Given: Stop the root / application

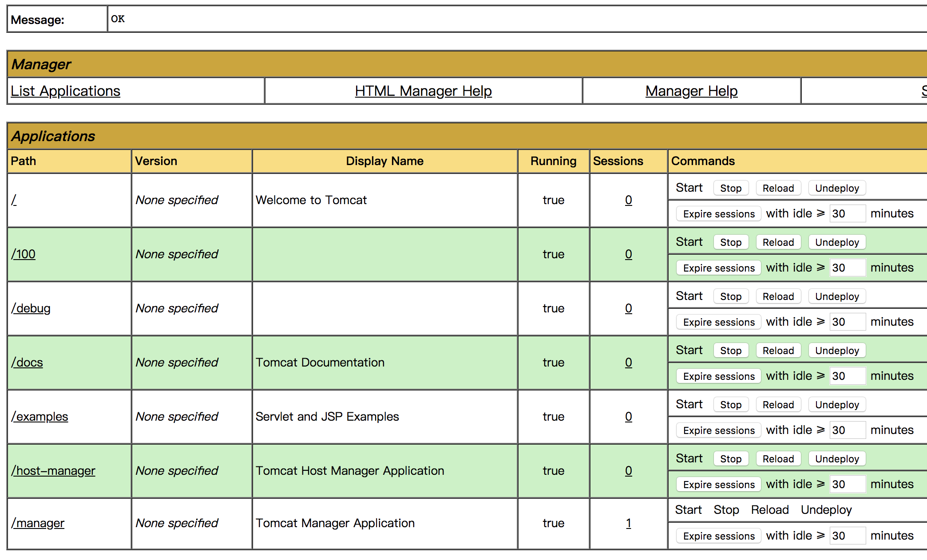Looking at the screenshot, I should [730, 188].
